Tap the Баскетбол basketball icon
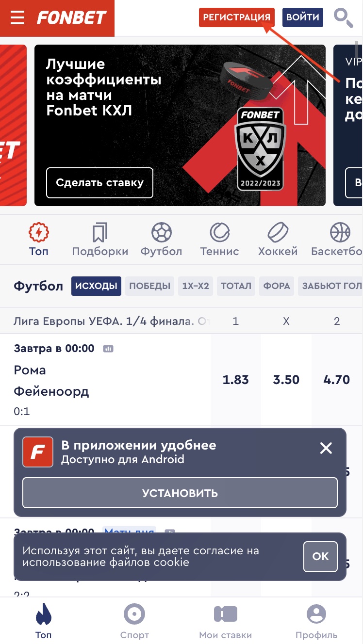Screen dimensions: 363x644 340,233
